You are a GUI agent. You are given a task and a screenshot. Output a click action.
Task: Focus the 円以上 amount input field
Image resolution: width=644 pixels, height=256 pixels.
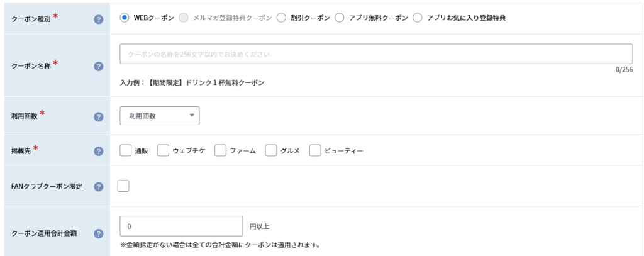(181, 226)
